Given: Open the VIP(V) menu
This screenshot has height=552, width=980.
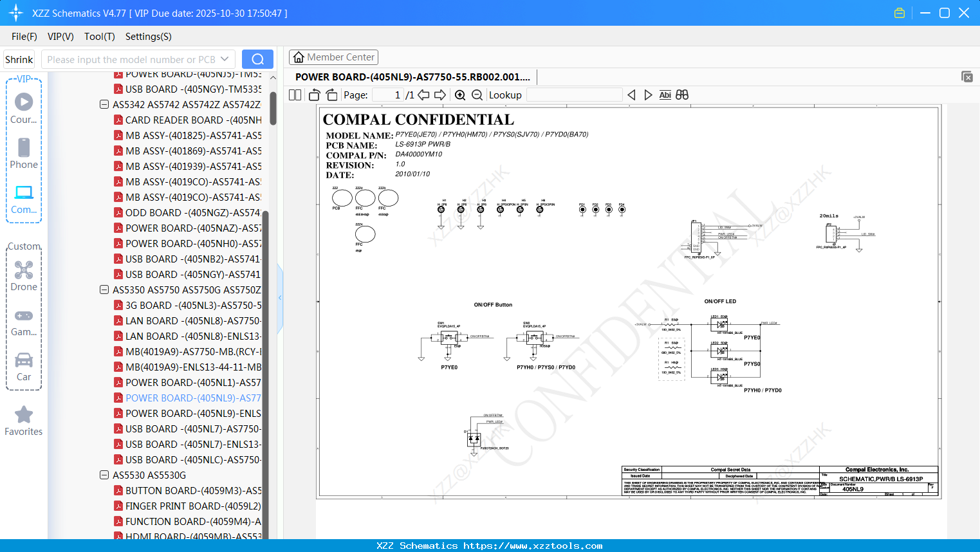Looking at the screenshot, I should [x=60, y=37].
